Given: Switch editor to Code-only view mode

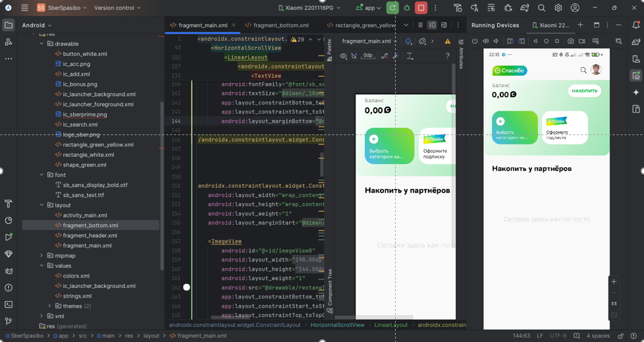Looking at the screenshot, I should (420, 25).
